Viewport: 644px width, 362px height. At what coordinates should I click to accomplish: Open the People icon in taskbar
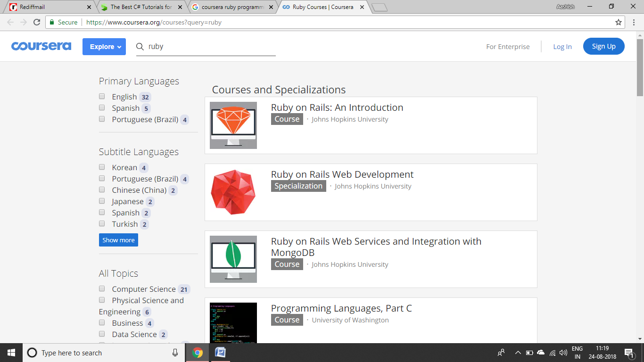coord(501,353)
